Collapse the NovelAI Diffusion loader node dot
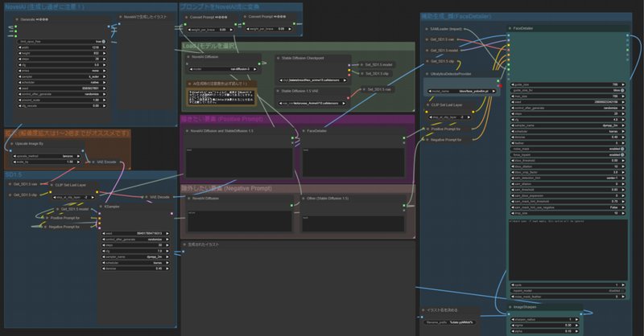 [x=188, y=57]
